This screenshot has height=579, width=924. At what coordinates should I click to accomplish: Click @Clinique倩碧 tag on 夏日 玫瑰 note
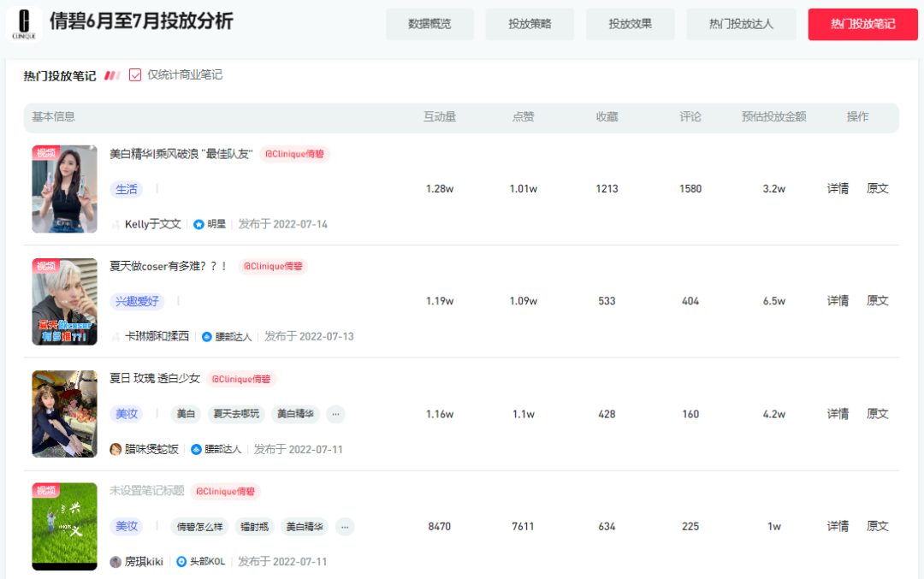tap(241, 380)
